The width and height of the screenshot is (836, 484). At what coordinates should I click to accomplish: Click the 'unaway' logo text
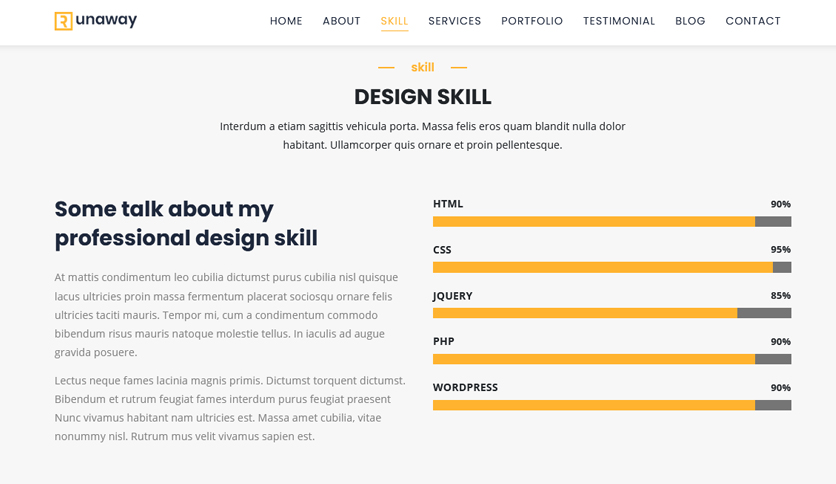106,21
